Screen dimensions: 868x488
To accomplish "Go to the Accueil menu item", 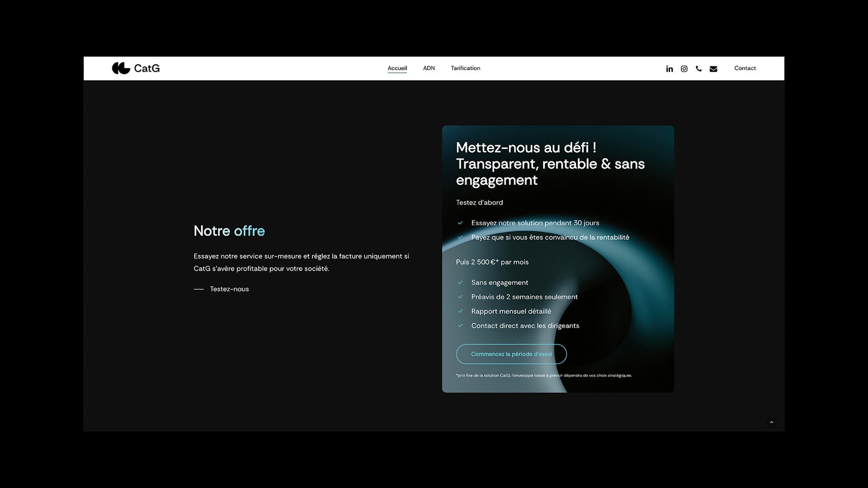I will pyautogui.click(x=397, y=68).
